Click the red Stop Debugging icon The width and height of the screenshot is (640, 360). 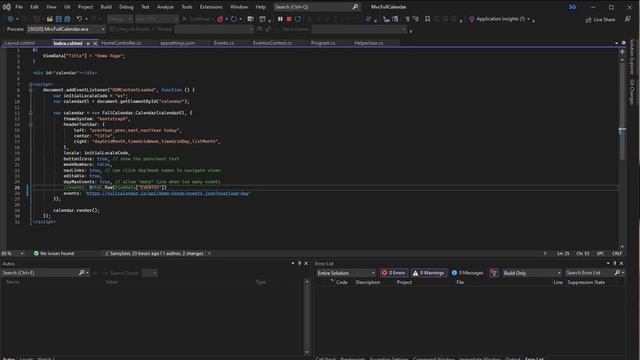(x=289, y=19)
